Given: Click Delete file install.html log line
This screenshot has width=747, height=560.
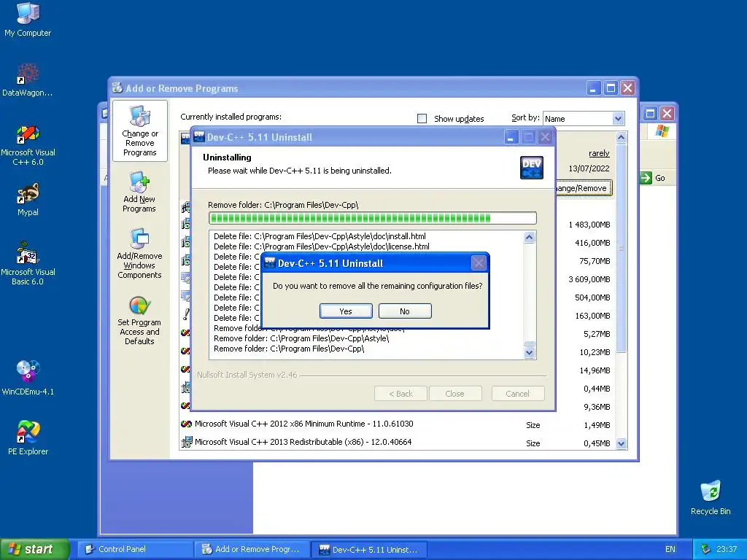Looking at the screenshot, I should (x=320, y=236).
